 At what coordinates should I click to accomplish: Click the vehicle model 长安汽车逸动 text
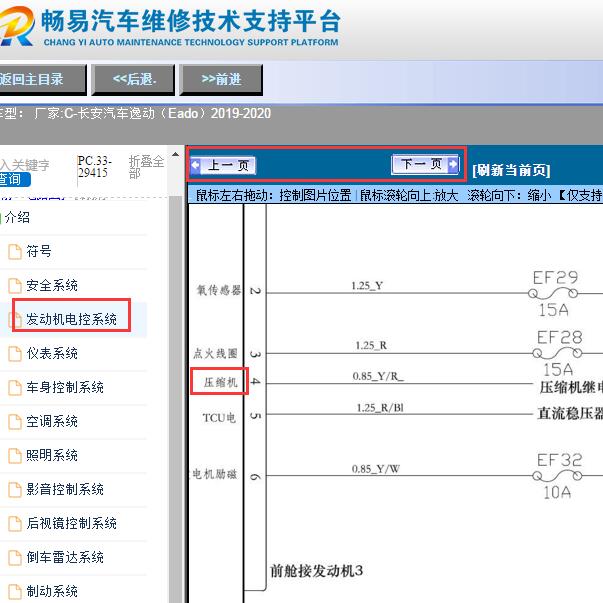point(115,113)
